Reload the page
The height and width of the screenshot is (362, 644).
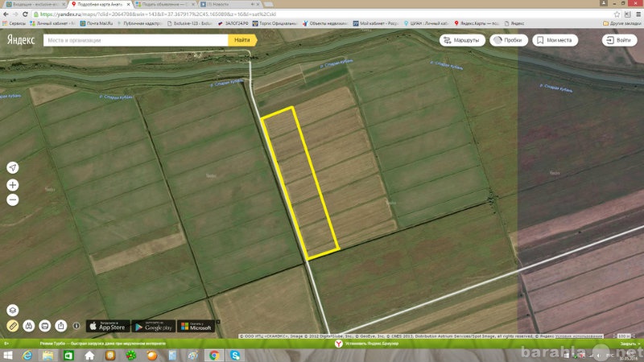coord(26,14)
